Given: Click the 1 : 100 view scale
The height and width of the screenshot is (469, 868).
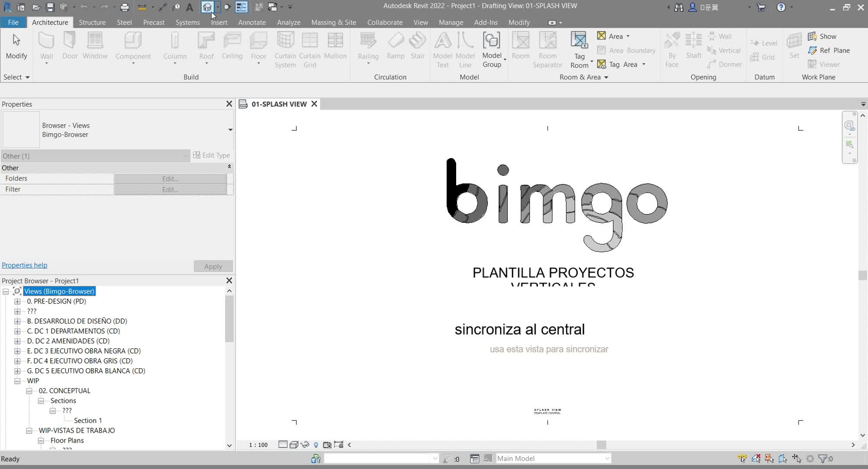Looking at the screenshot, I should [x=258, y=445].
